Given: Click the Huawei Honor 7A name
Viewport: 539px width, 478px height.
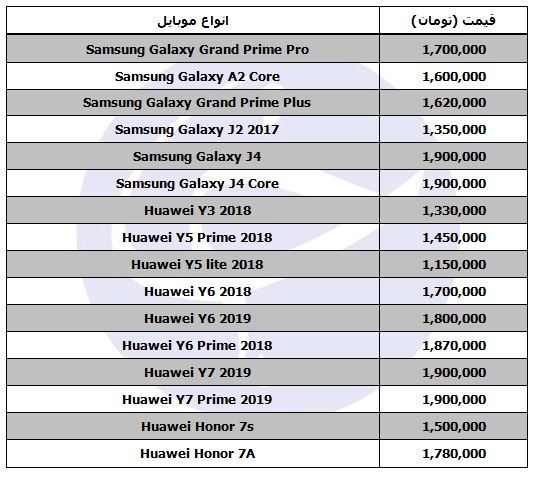Looking at the screenshot, I should pos(198,454).
